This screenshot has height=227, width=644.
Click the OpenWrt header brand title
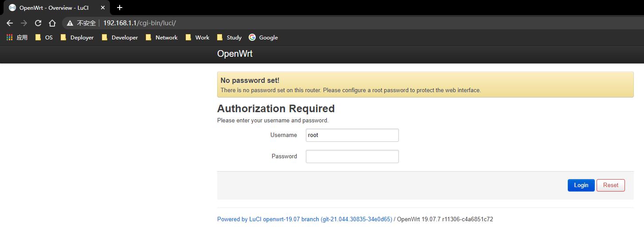point(235,54)
